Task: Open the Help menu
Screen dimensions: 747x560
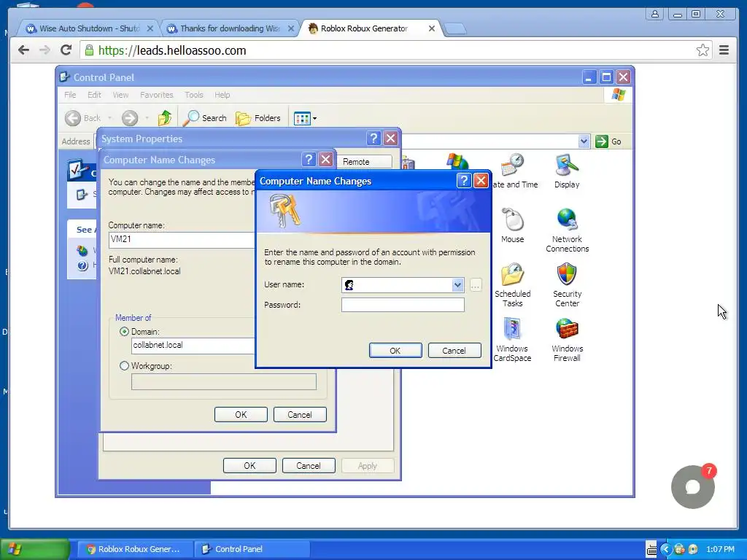Action: 222,95
